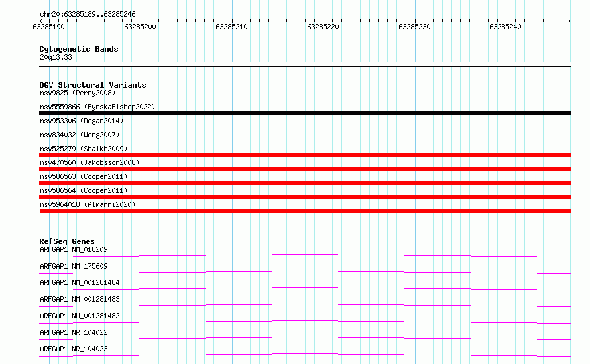Image resolution: width=590 pixels, height=364 pixels.
Task: Open variant nsv586563 (Cooper2011)
Action: [84, 176]
